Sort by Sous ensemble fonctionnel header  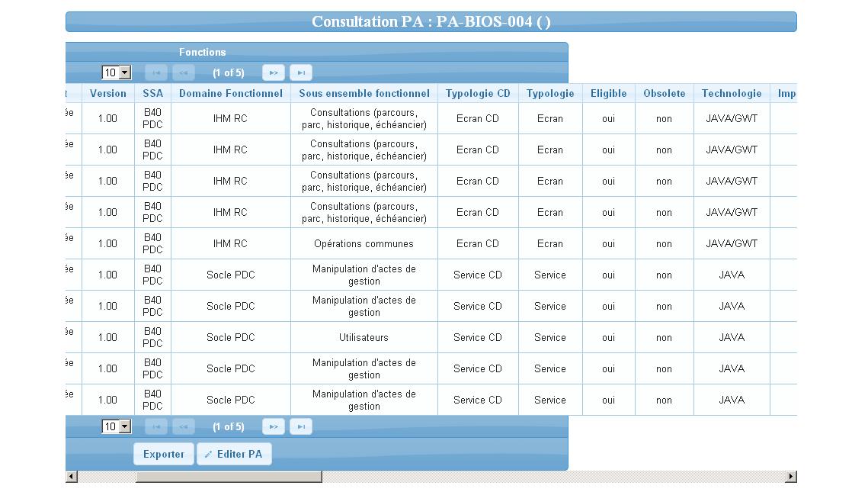click(364, 93)
